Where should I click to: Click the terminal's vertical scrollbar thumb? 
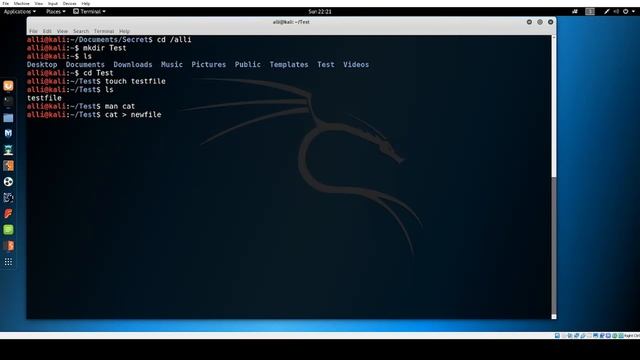click(x=554, y=245)
